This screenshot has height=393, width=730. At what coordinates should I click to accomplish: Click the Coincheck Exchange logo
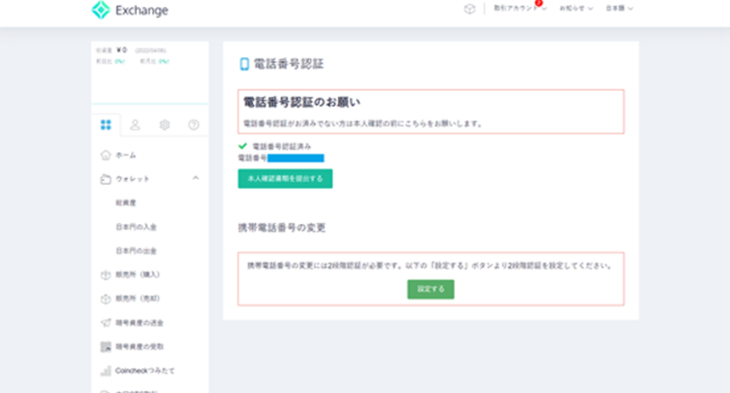pyautogui.click(x=130, y=10)
